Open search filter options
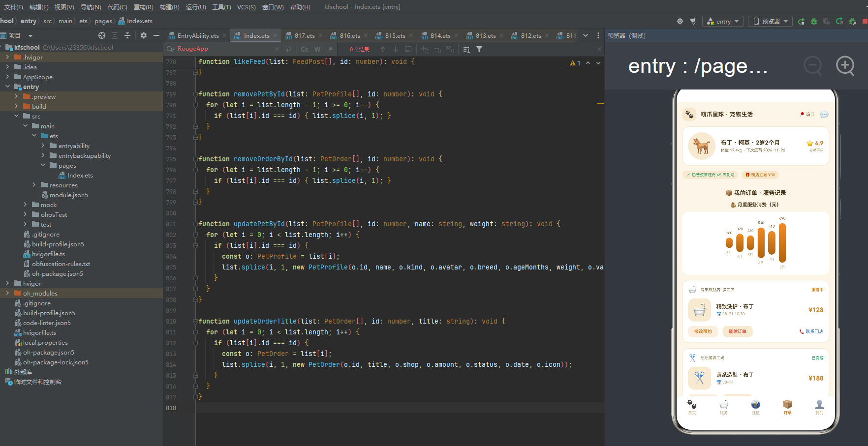This screenshot has width=868, height=446. pos(479,49)
